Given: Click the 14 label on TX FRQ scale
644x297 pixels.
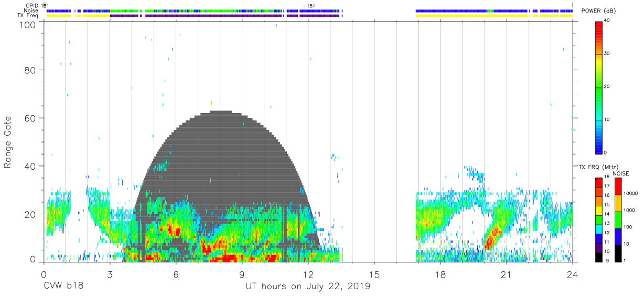Looking at the screenshot, I should (x=607, y=214).
